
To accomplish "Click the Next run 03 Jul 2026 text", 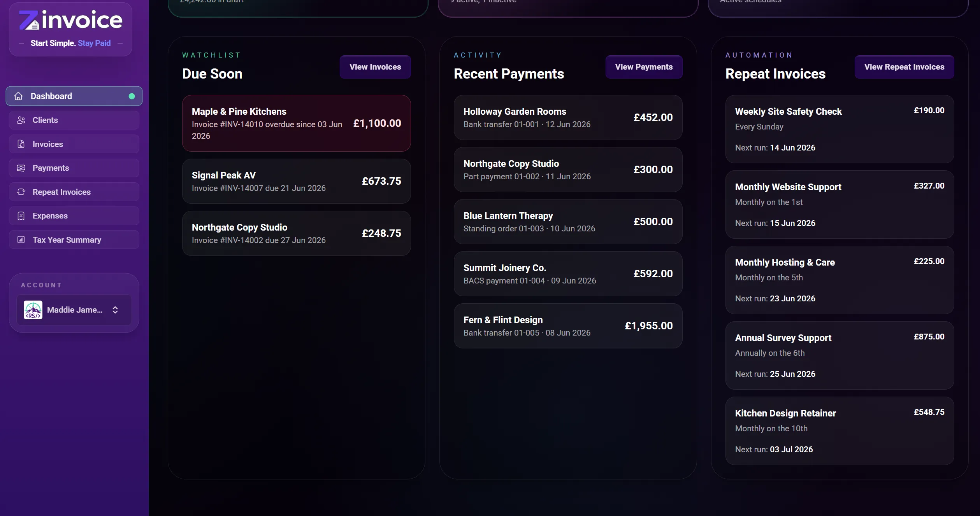I will pos(774,450).
